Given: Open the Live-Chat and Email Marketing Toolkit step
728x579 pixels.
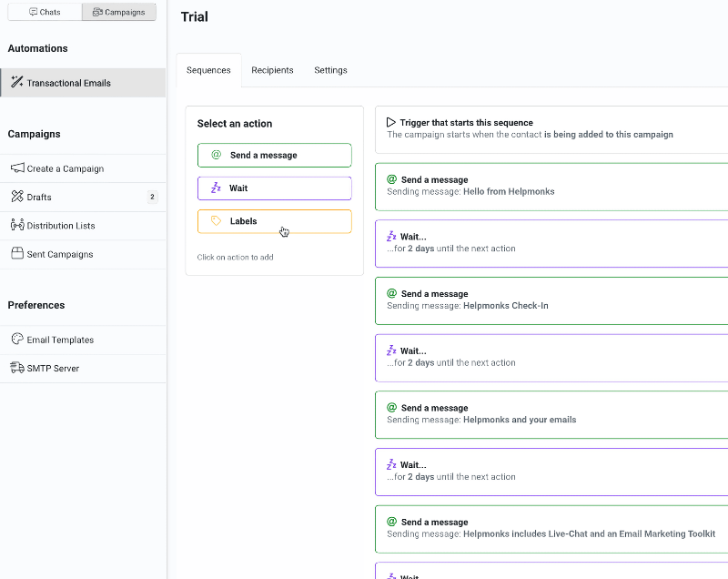Looking at the screenshot, I should tap(551, 529).
